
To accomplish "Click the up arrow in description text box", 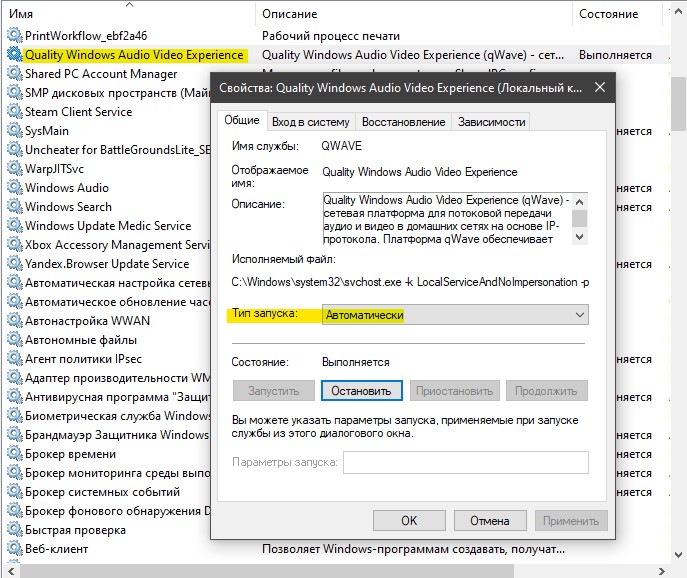I will click(580, 202).
